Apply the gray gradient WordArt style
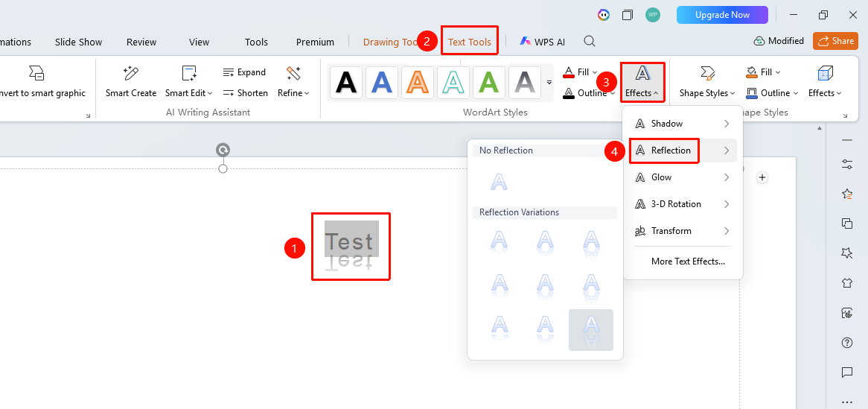 click(x=525, y=82)
